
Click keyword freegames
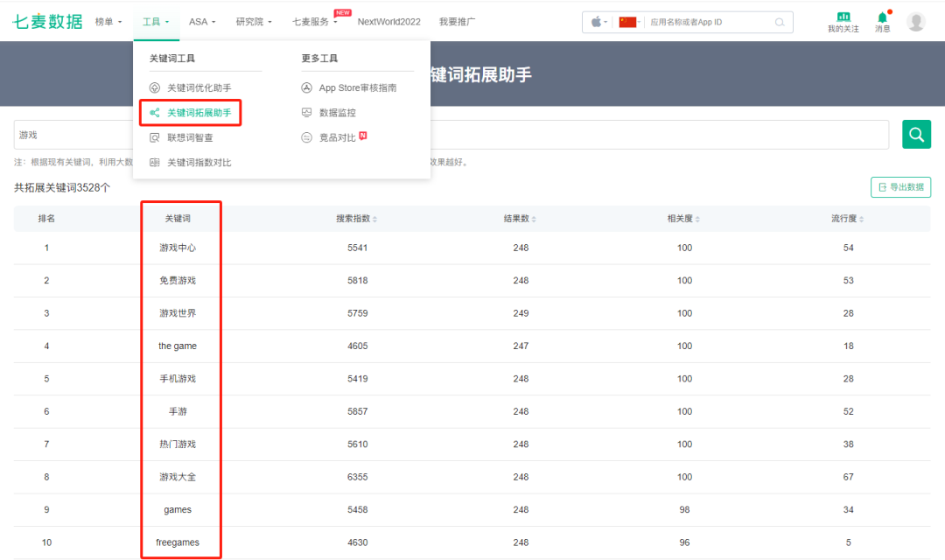pyautogui.click(x=177, y=542)
